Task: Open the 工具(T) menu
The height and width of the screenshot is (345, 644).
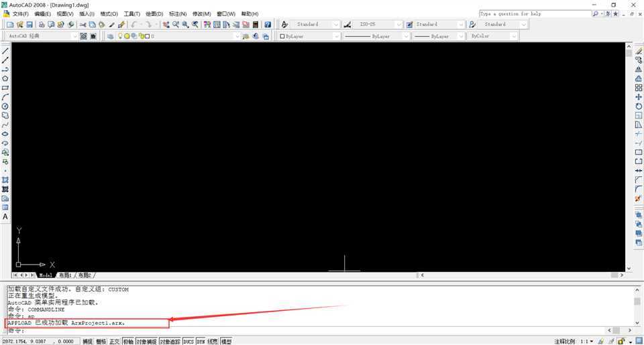Action: point(132,14)
